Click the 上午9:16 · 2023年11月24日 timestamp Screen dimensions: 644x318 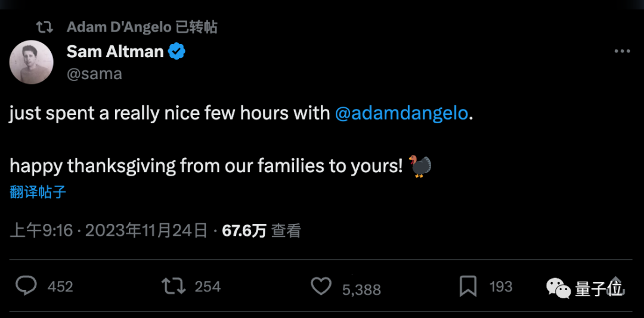coord(109,230)
